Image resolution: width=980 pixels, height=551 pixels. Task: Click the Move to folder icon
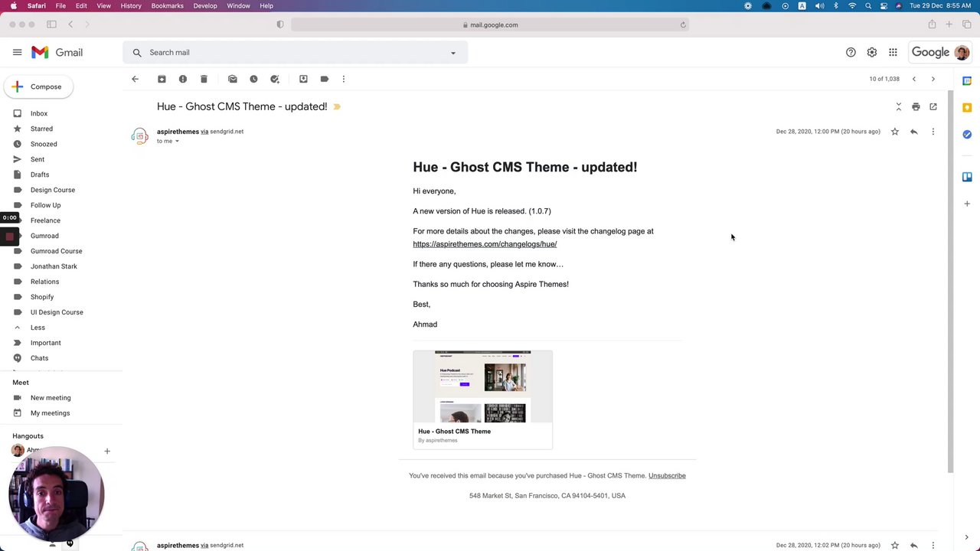303,79
